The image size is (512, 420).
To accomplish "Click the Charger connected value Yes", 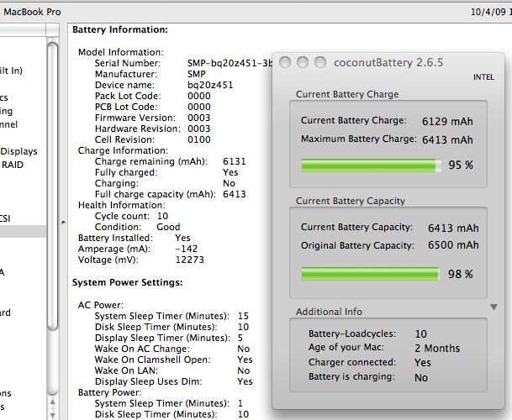I will pos(423,363).
